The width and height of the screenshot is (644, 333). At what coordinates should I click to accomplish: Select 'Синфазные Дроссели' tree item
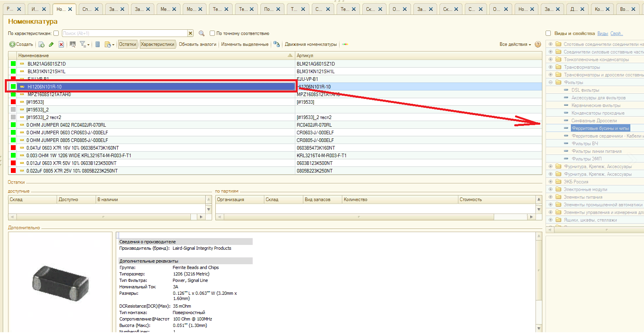point(594,121)
